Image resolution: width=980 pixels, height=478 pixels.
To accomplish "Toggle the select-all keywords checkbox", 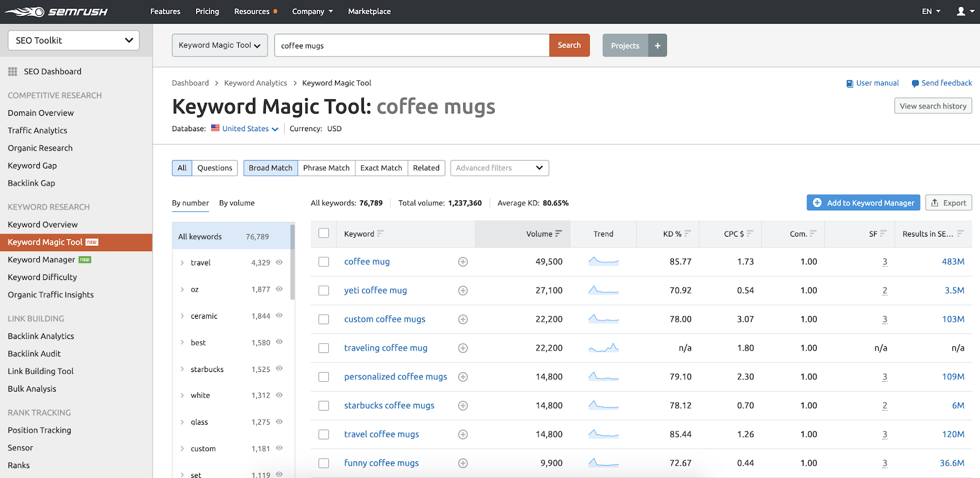I will tap(324, 233).
